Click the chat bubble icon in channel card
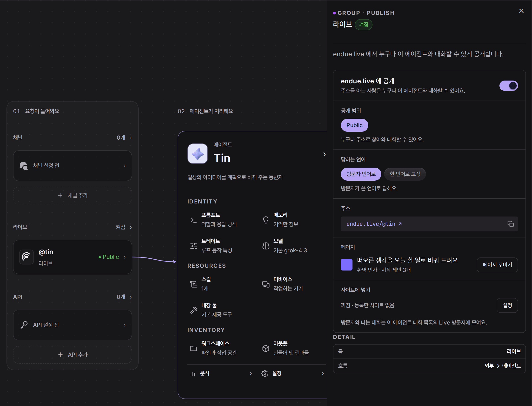 23,166
